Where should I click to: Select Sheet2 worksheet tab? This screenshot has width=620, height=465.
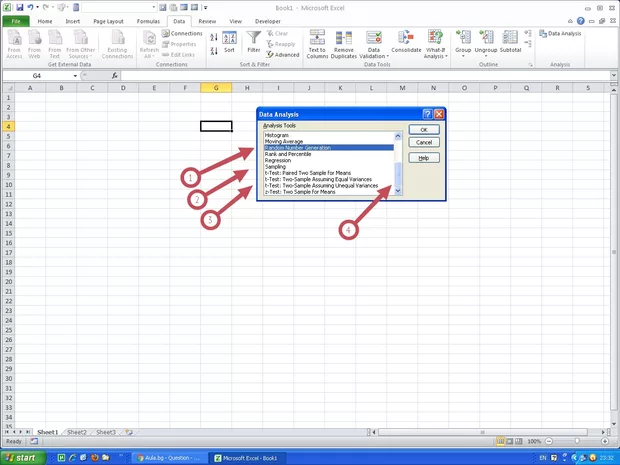tap(77, 432)
